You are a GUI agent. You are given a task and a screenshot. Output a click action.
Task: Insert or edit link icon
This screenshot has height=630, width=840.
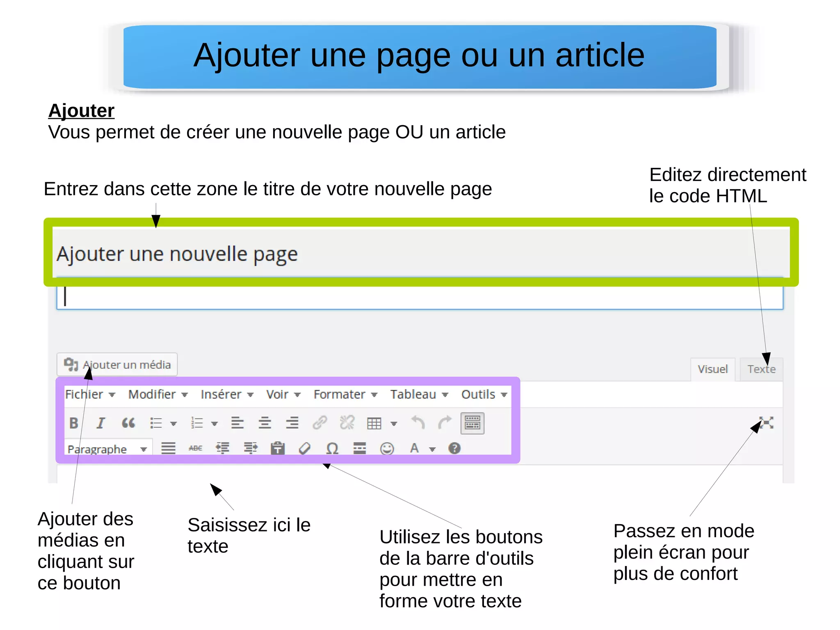point(320,422)
